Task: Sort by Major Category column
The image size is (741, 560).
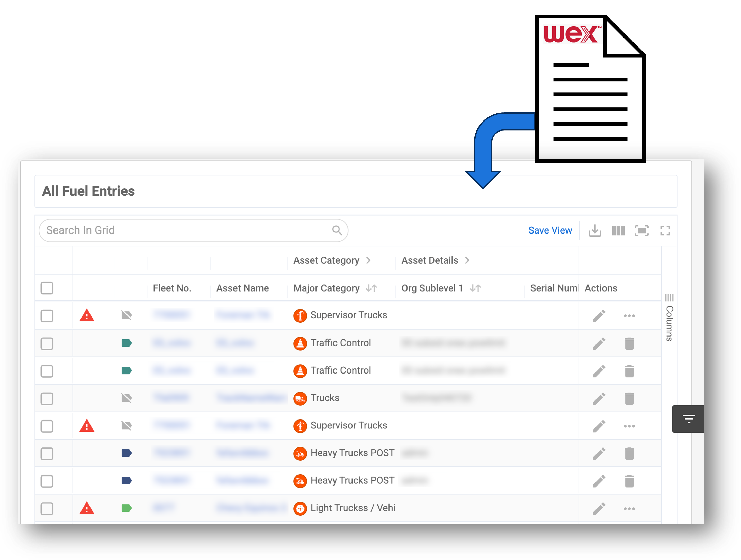Action: coord(371,288)
